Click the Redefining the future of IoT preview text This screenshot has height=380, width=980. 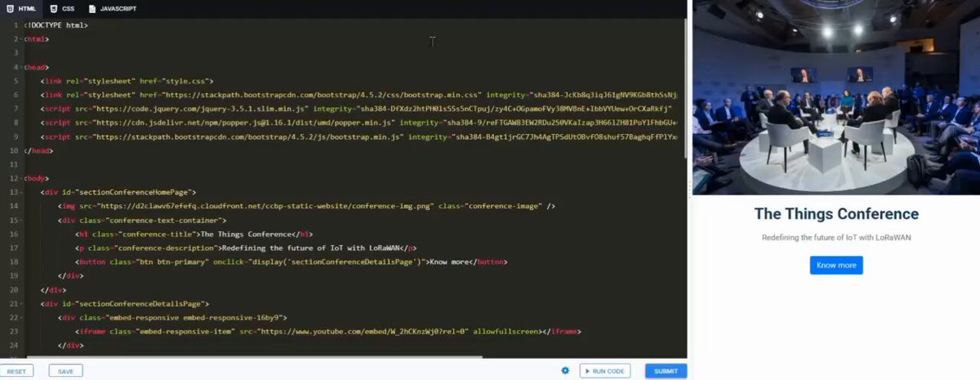(x=836, y=237)
